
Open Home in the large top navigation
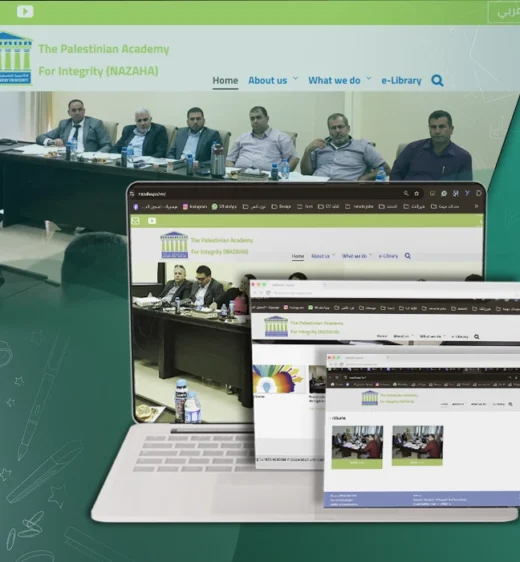(225, 81)
